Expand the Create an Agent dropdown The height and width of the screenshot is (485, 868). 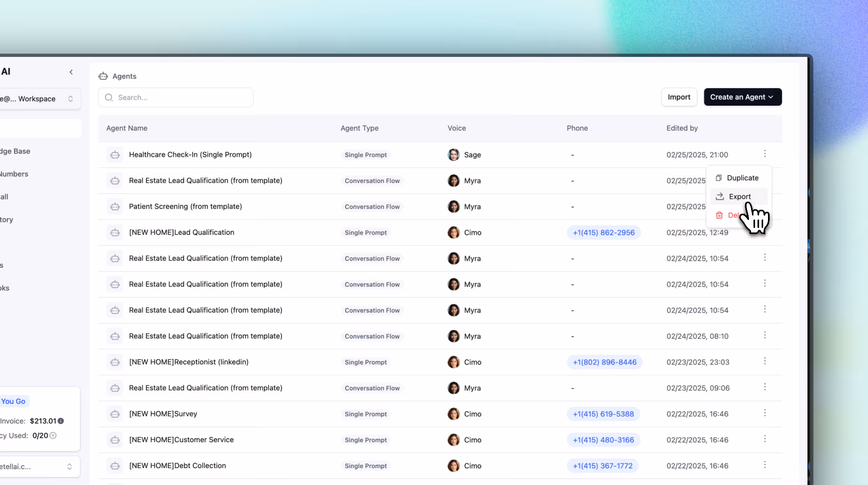click(742, 97)
